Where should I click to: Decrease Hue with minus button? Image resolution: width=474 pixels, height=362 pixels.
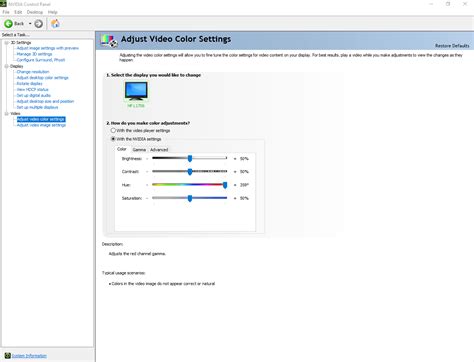click(x=147, y=185)
